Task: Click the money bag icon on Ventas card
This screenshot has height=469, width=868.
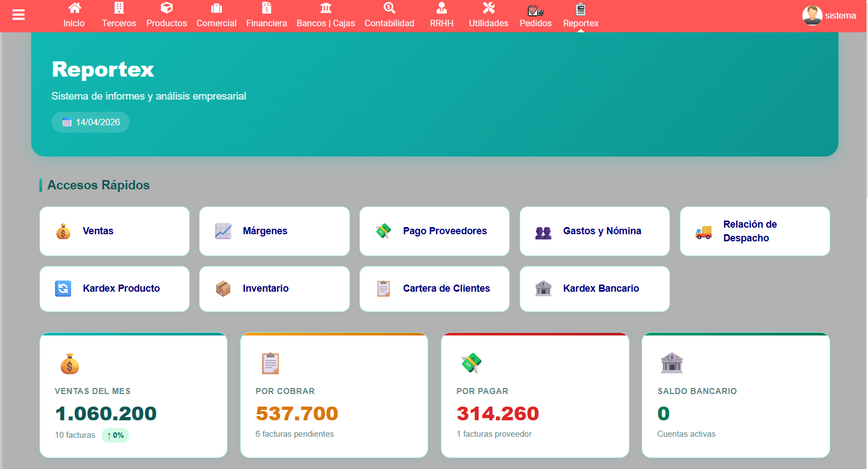Action: click(63, 231)
